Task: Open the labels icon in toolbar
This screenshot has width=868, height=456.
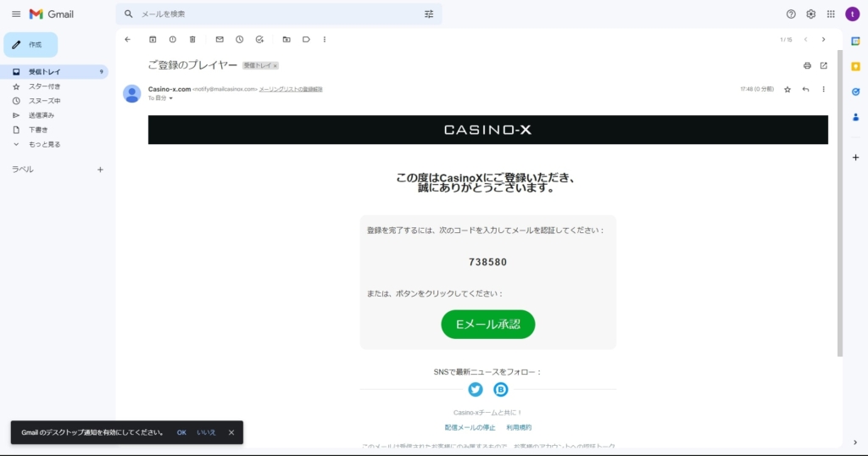Action: (x=306, y=40)
